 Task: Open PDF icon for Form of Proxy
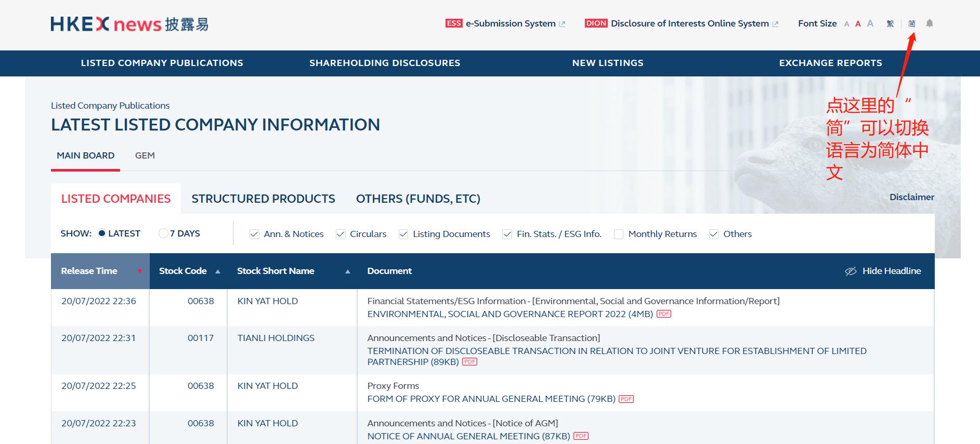[x=626, y=399]
